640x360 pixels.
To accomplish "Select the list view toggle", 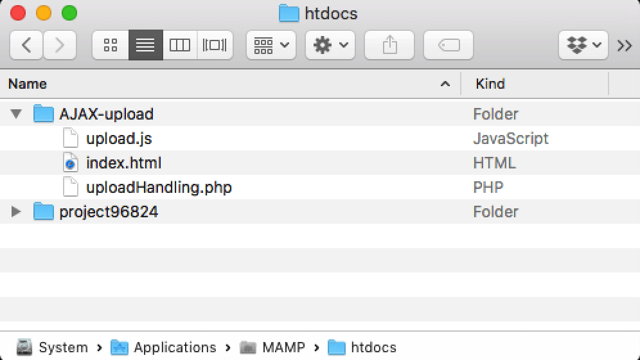I will click(x=145, y=45).
